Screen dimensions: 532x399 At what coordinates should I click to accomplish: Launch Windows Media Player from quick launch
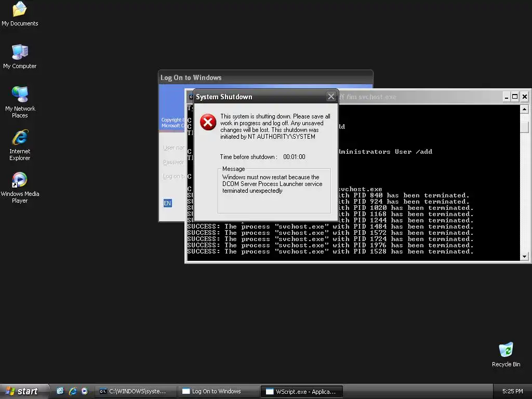(85, 391)
